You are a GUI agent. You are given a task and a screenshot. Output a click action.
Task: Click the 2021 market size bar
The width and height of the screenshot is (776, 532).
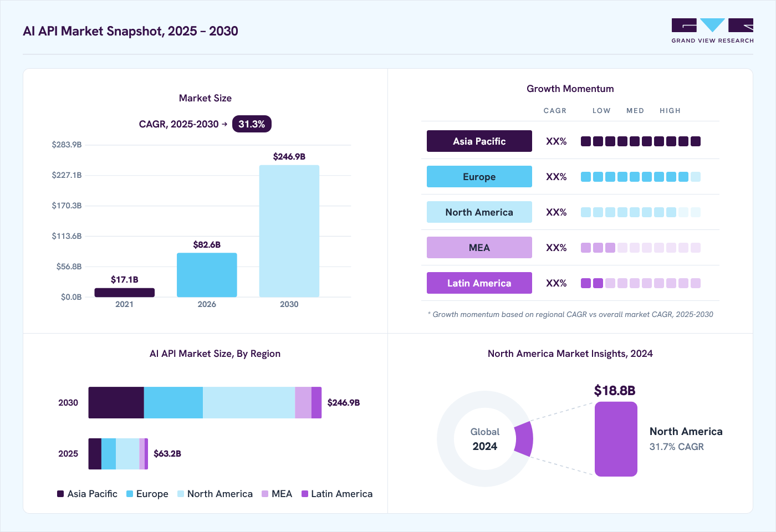(x=125, y=293)
